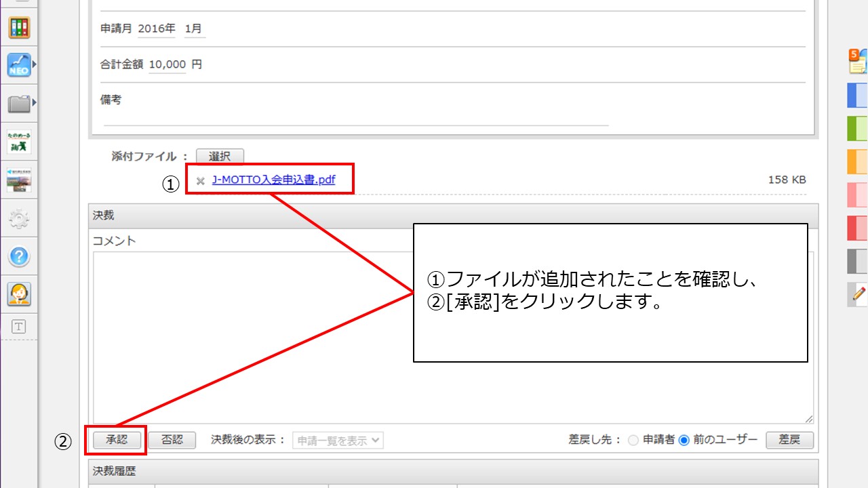Open the binders library icon in sidebar

(x=19, y=28)
